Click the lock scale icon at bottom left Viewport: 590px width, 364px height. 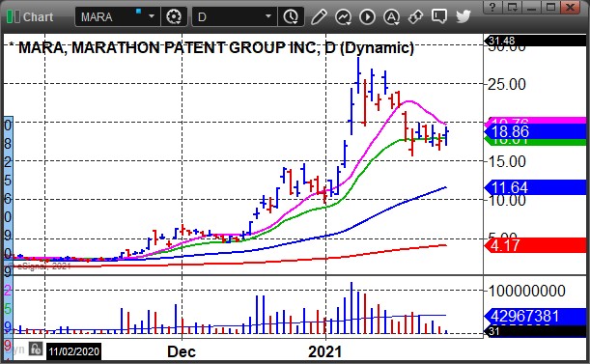tap(36, 350)
